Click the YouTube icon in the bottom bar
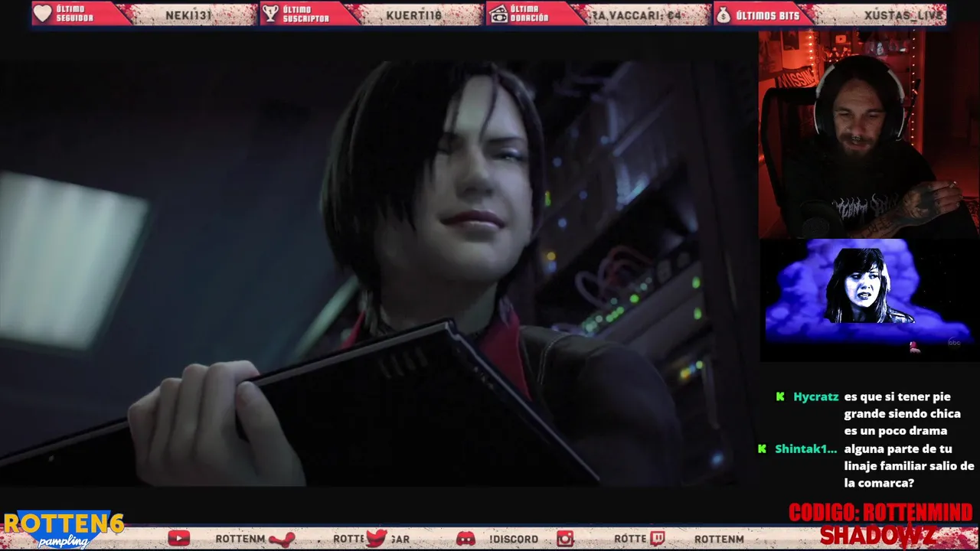Image resolution: width=980 pixels, height=551 pixels. pyautogui.click(x=178, y=539)
